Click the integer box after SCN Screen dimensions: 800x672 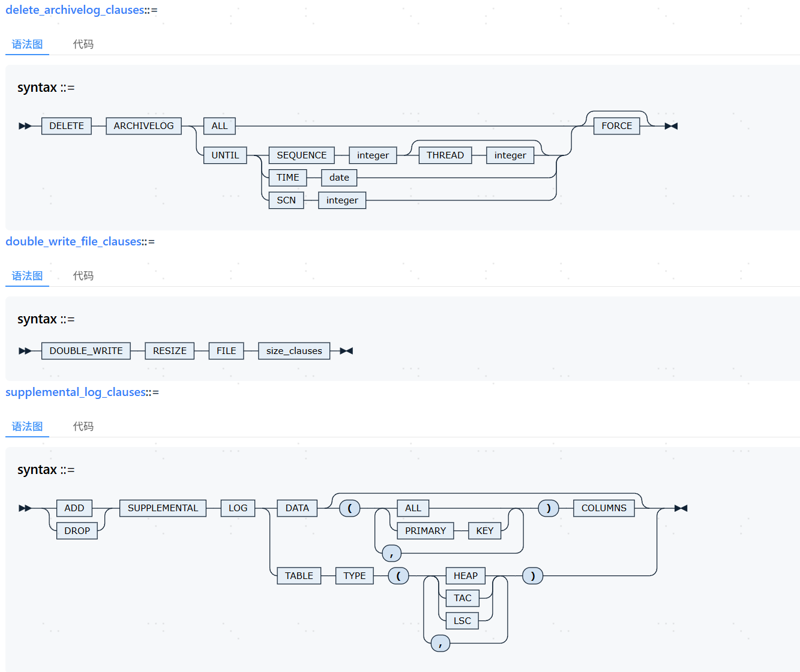click(342, 200)
